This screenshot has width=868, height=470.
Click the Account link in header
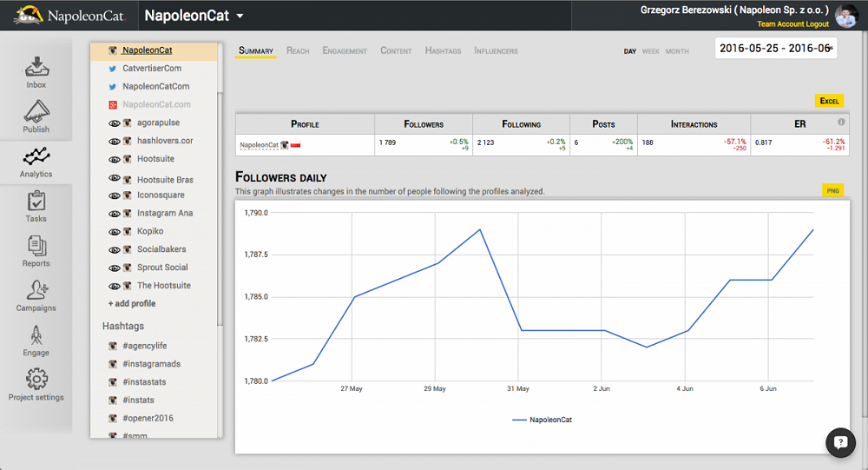(790, 23)
